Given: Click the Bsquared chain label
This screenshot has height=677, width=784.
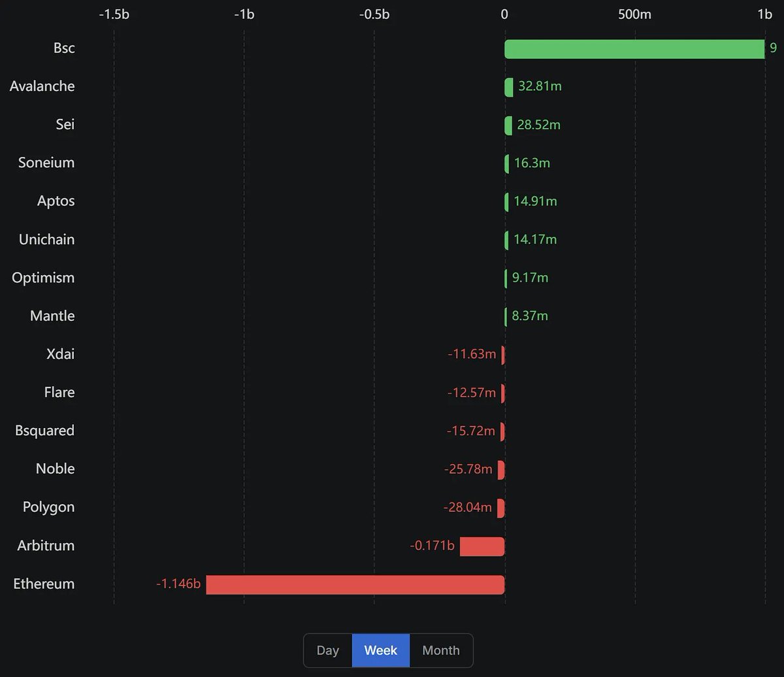Looking at the screenshot, I should point(44,431).
